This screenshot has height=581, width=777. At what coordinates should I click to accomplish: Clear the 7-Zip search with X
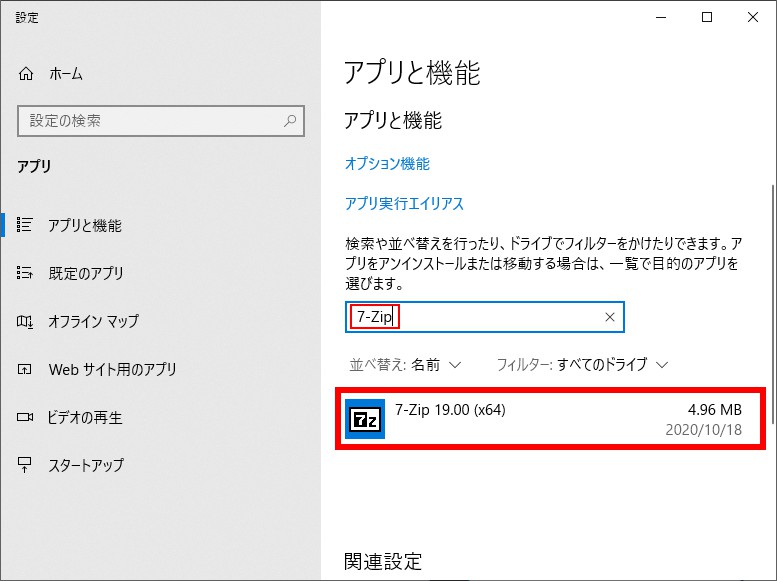point(610,317)
